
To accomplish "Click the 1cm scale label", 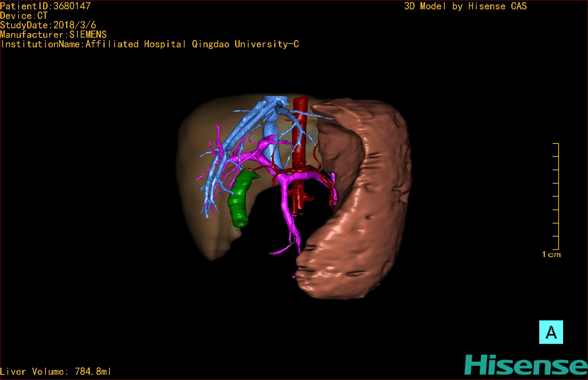I will 551,255.
